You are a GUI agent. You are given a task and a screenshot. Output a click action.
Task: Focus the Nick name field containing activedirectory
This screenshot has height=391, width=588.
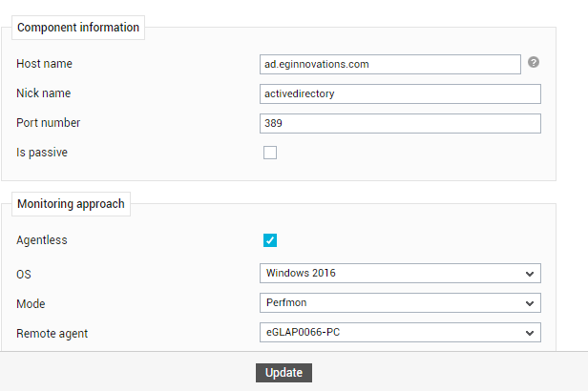point(400,94)
